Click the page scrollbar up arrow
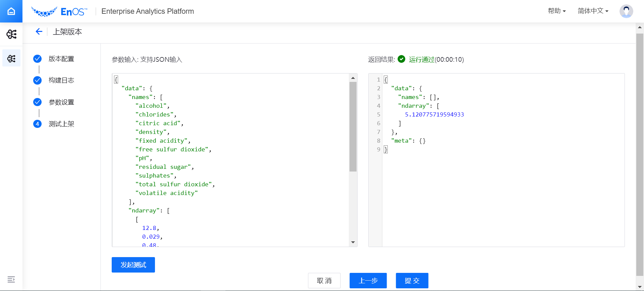The image size is (644, 291). (640, 28)
